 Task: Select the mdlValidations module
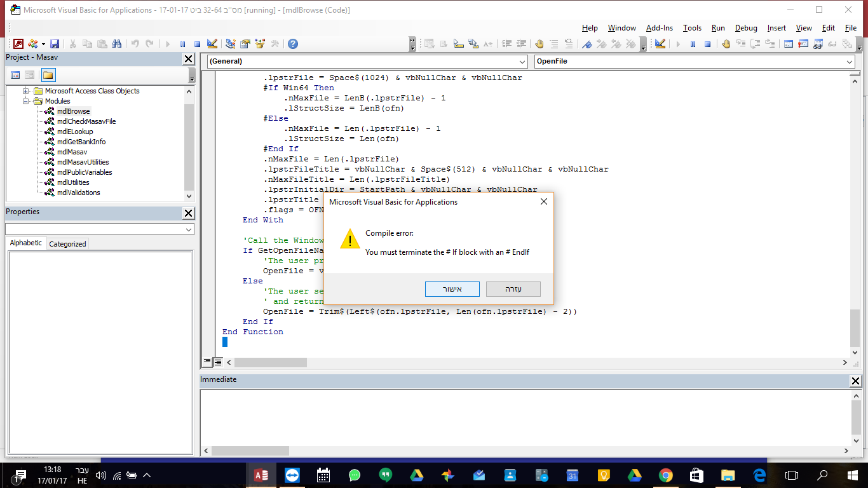[x=79, y=193]
